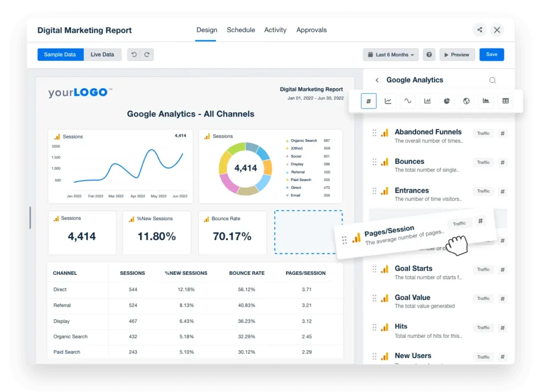550x392 pixels.
Task: Search Google Analytics metrics with magnifier icon
Action: 493,81
